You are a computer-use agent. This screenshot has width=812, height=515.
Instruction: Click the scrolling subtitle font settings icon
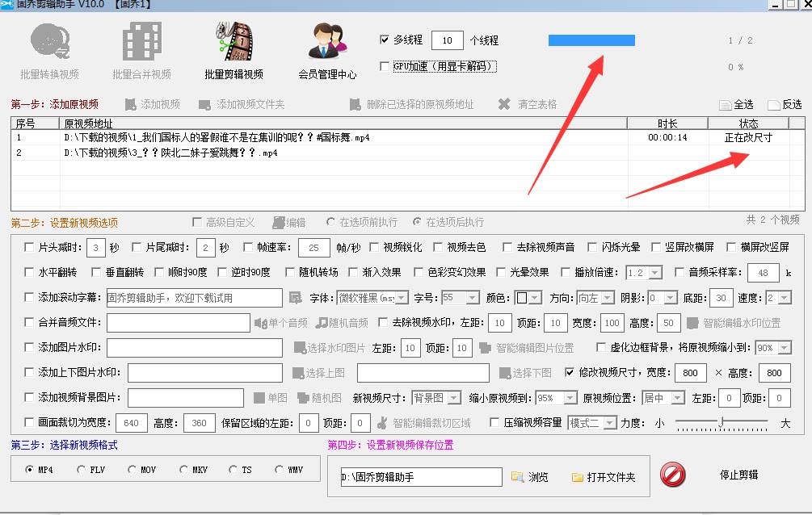point(295,298)
